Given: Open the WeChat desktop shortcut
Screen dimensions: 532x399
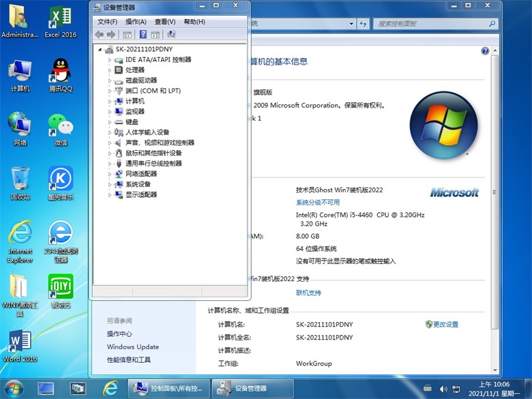Looking at the screenshot, I should (61, 128).
